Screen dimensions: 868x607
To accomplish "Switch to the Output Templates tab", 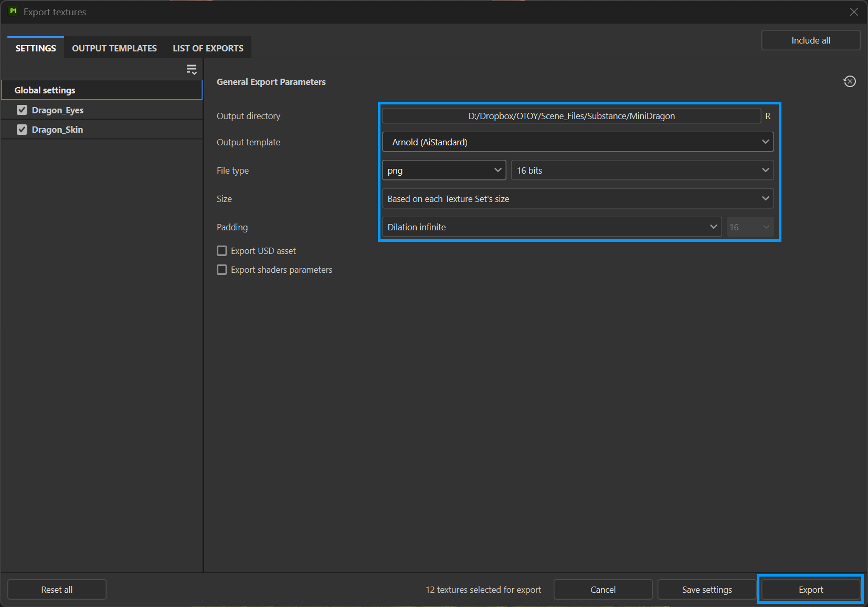I will (114, 48).
